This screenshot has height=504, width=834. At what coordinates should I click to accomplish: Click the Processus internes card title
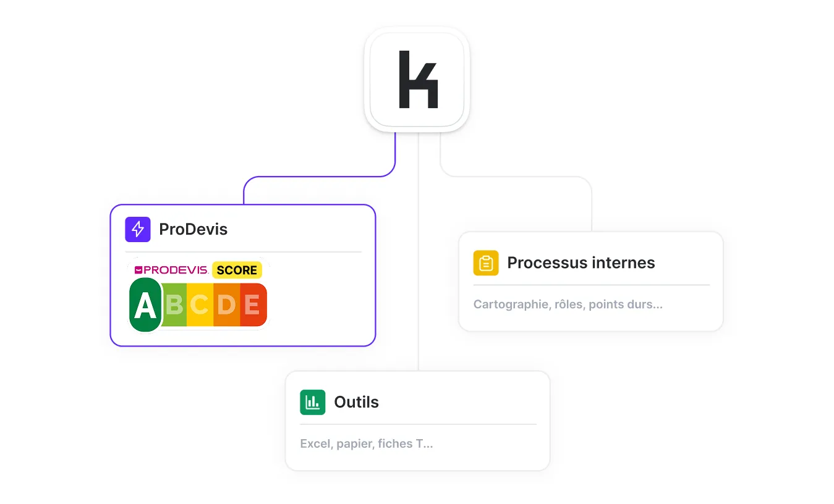pos(581,262)
